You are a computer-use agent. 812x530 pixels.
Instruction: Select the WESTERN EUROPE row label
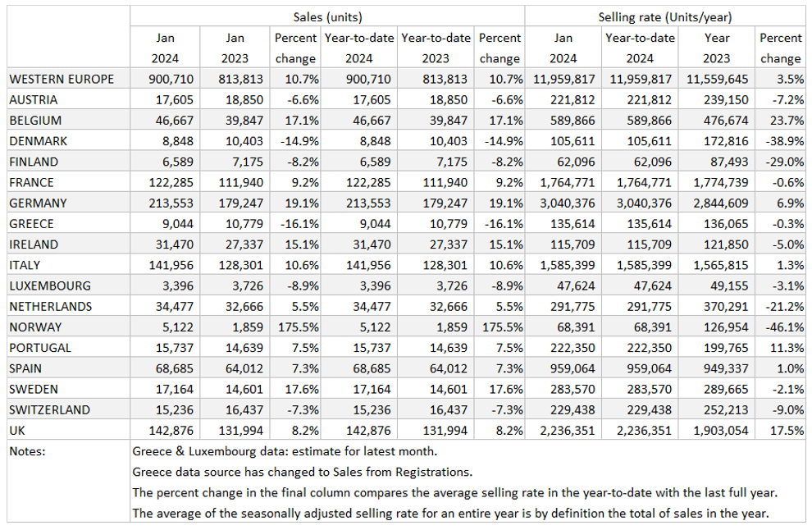point(62,79)
